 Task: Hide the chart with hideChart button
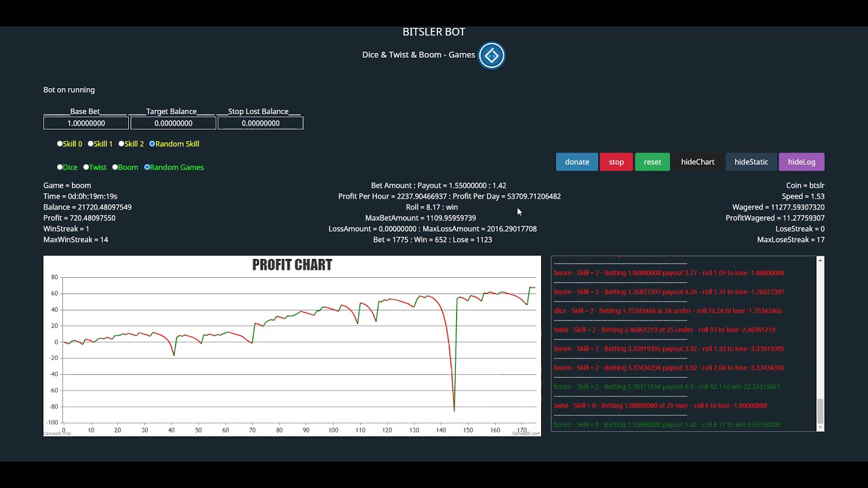point(698,162)
